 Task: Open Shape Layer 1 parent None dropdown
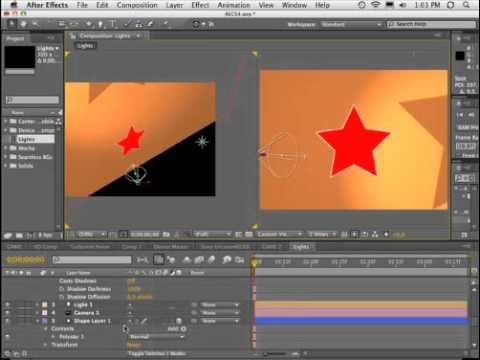220,321
